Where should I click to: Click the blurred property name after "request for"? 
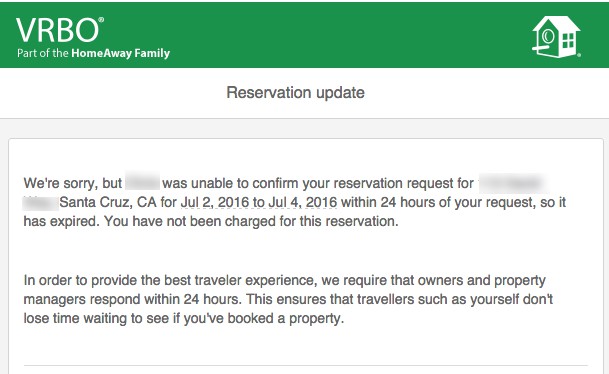coord(513,183)
